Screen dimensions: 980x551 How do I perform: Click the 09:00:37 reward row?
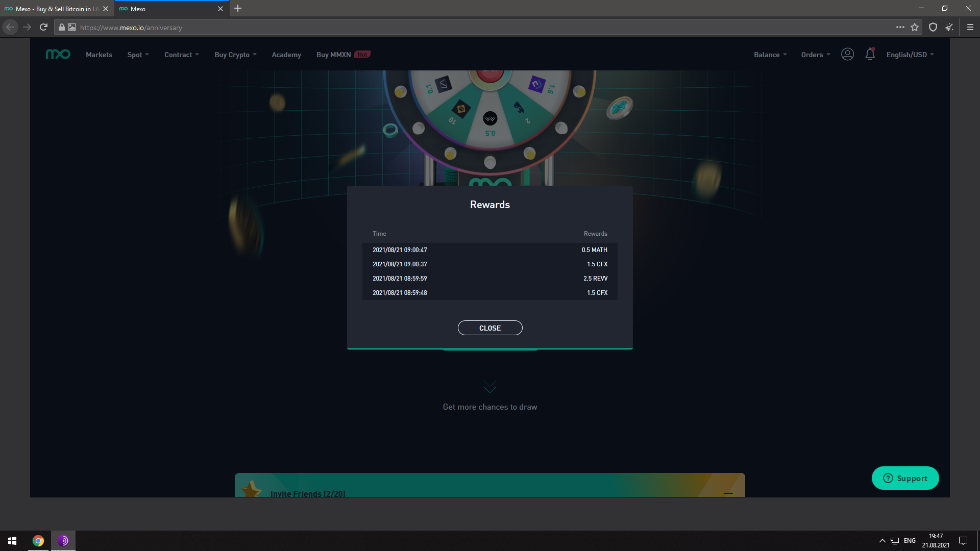(490, 264)
